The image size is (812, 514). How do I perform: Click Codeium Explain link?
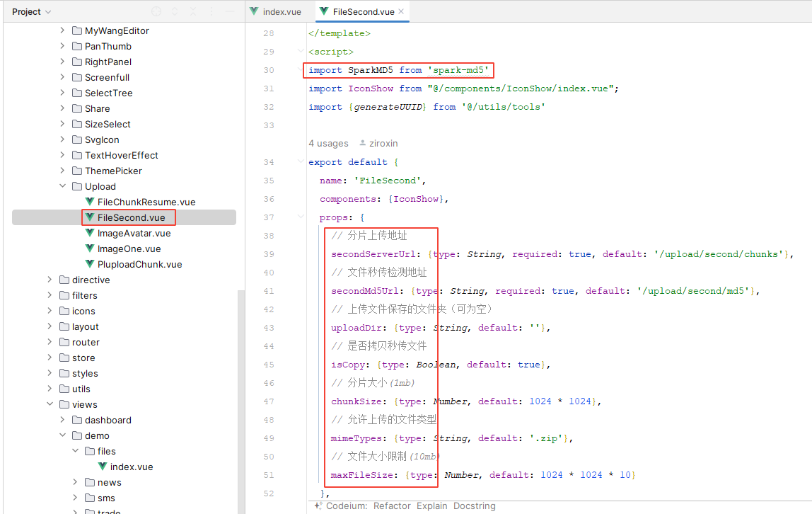(431, 506)
